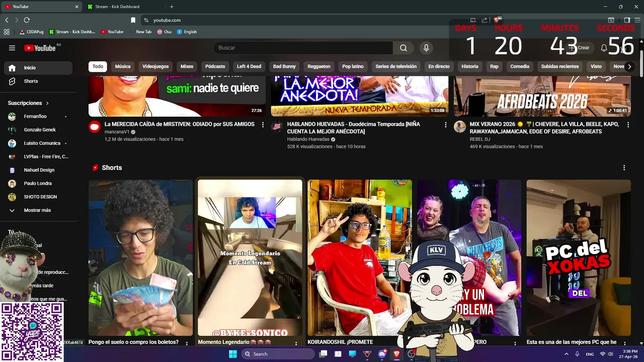Select the Comedia chip
Image resolution: width=644 pixels, height=362 pixels.
(520, 66)
